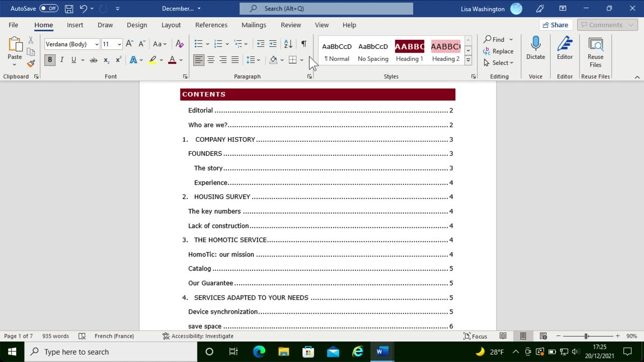Start Dictate with microphone icon
644x362 pixels.
tap(535, 48)
